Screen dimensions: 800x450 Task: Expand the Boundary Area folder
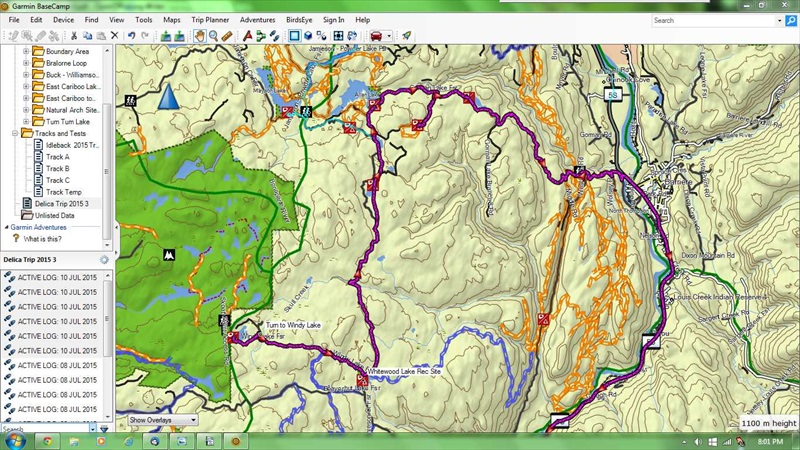click(26, 51)
